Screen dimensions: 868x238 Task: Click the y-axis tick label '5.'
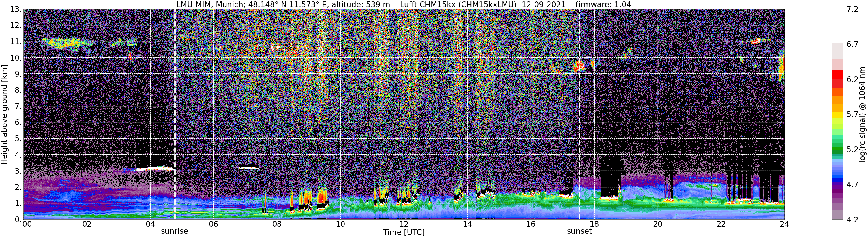[18, 139]
